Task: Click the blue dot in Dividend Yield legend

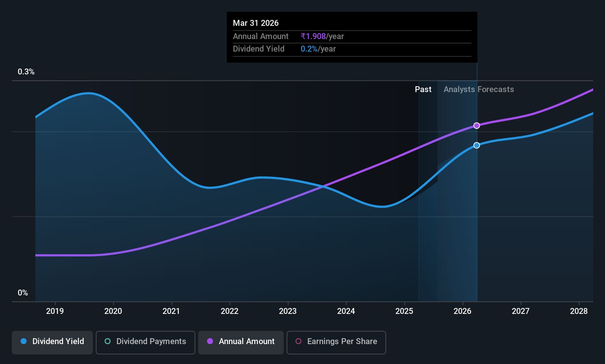Action: [x=24, y=341]
